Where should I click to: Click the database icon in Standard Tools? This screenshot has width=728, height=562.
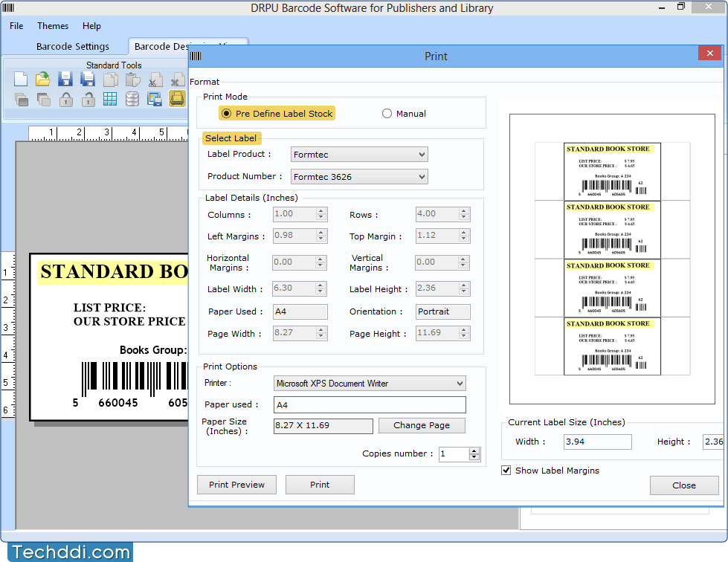pos(132,99)
